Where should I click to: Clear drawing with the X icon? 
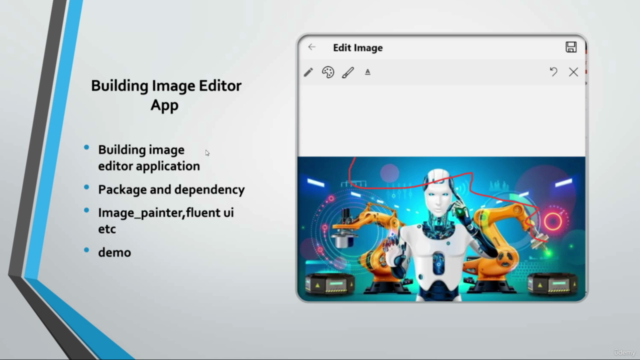coord(573,72)
